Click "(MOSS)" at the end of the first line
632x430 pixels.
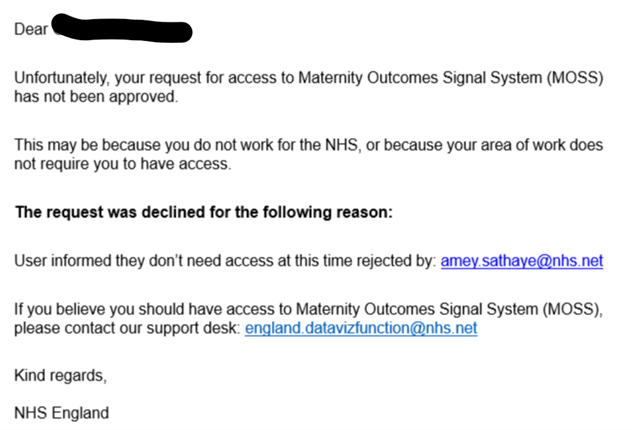(x=573, y=78)
